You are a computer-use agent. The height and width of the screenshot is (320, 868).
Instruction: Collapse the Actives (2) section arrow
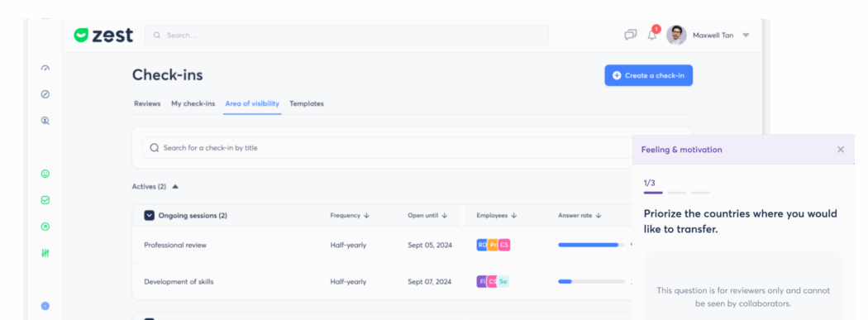pos(175,187)
